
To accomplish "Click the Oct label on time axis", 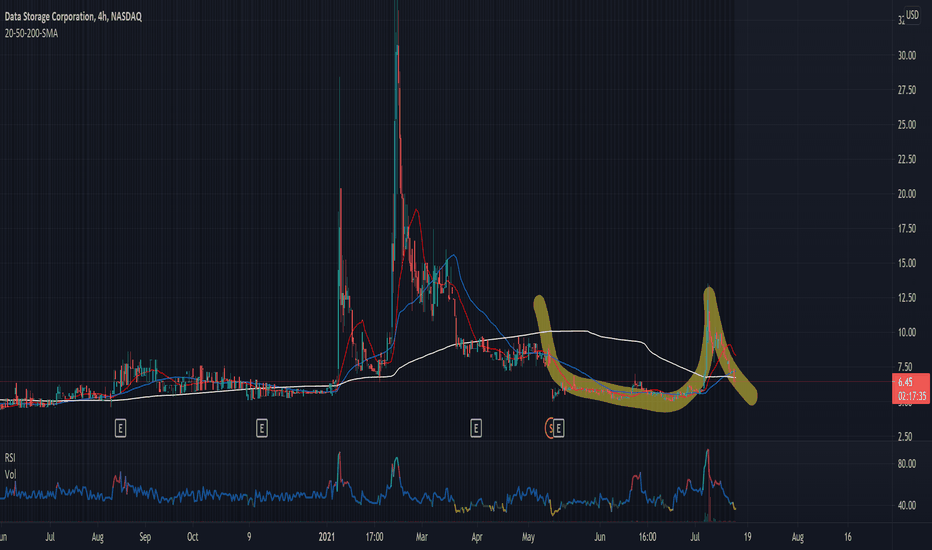I will [x=193, y=537].
